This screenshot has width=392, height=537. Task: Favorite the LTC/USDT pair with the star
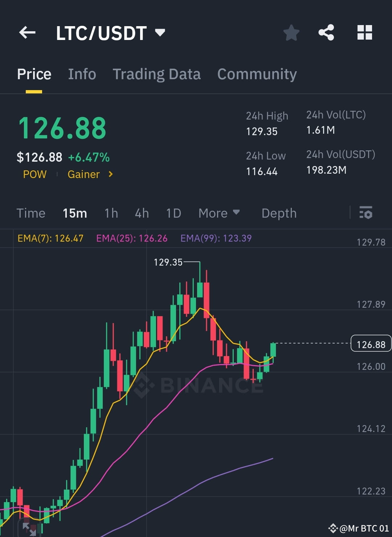(x=291, y=33)
